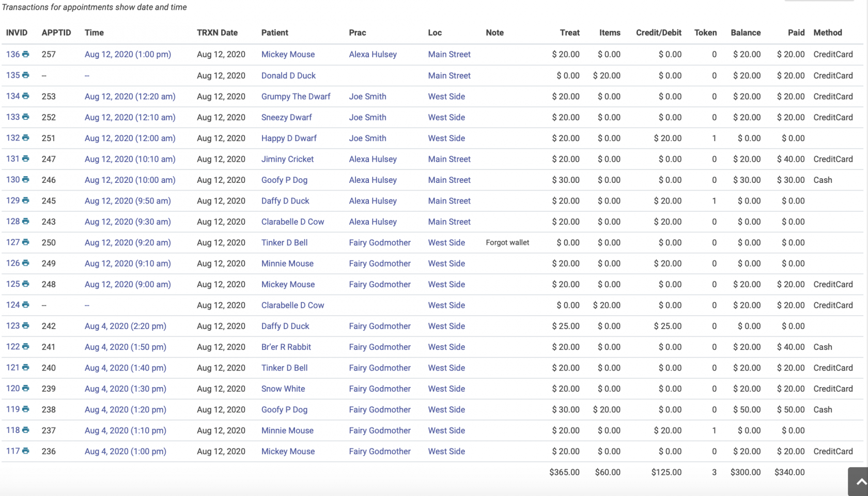Click print icon for invoice 118

[x=26, y=430]
